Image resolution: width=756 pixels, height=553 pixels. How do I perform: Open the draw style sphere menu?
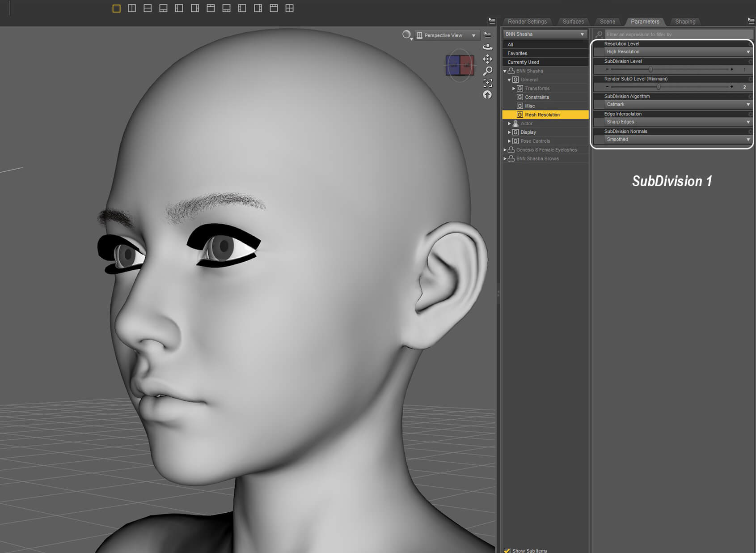coord(407,35)
